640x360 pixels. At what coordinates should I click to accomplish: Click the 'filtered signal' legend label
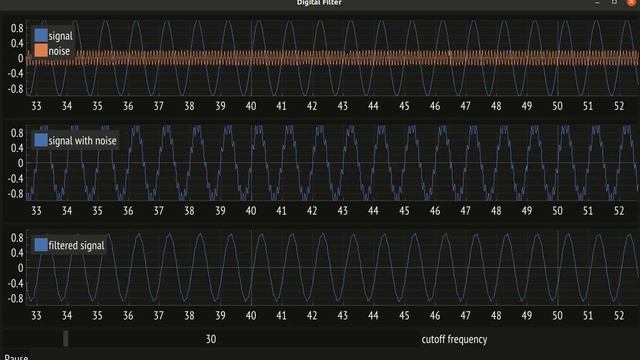[x=76, y=245]
